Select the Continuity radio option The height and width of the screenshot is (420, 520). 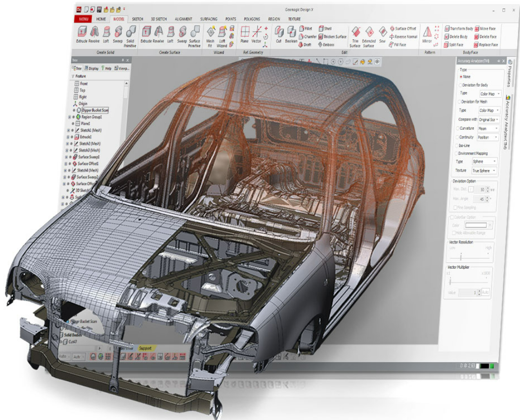coord(457,137)
